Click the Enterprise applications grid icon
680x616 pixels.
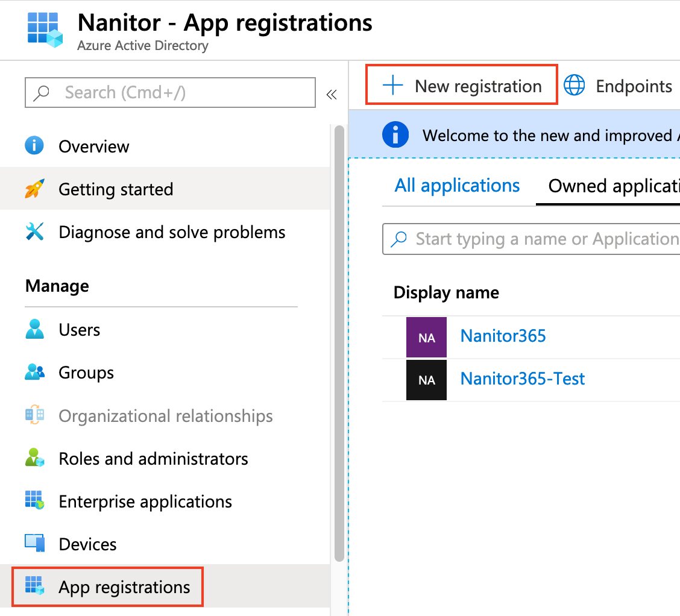[34, 501]
